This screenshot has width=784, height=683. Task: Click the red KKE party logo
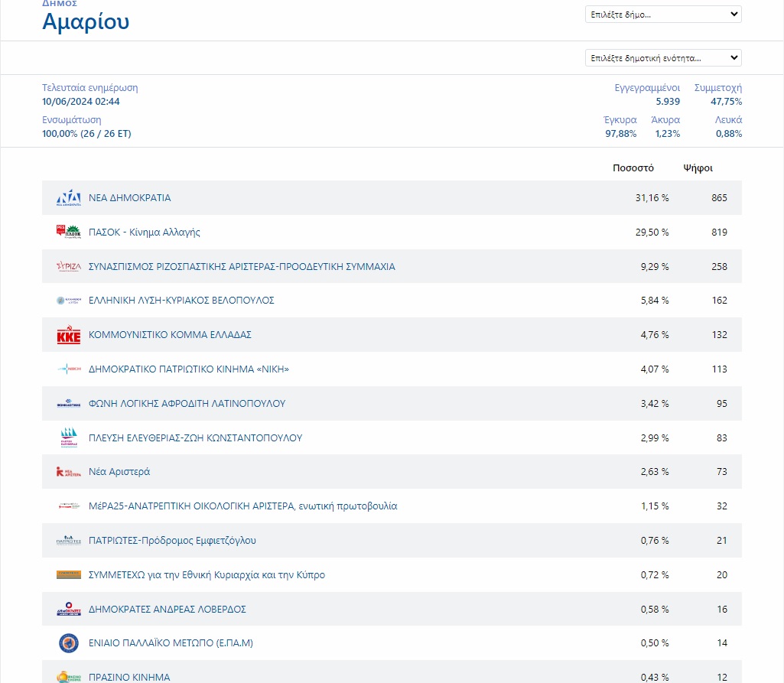tap(69, 335)
